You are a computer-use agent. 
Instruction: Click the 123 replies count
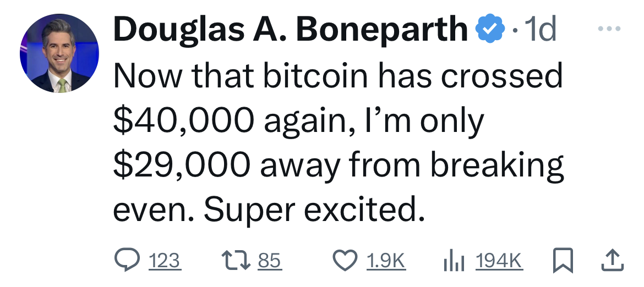(x=165, y=261)
